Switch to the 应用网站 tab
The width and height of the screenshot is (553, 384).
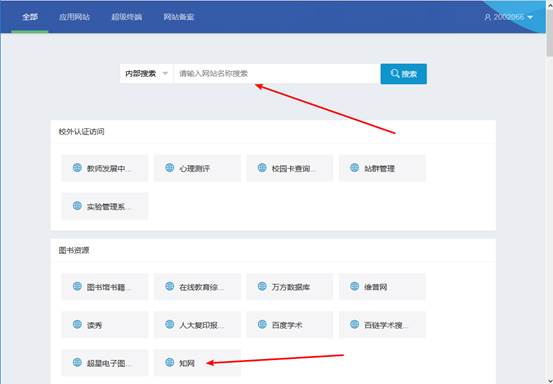click(74, 17)
